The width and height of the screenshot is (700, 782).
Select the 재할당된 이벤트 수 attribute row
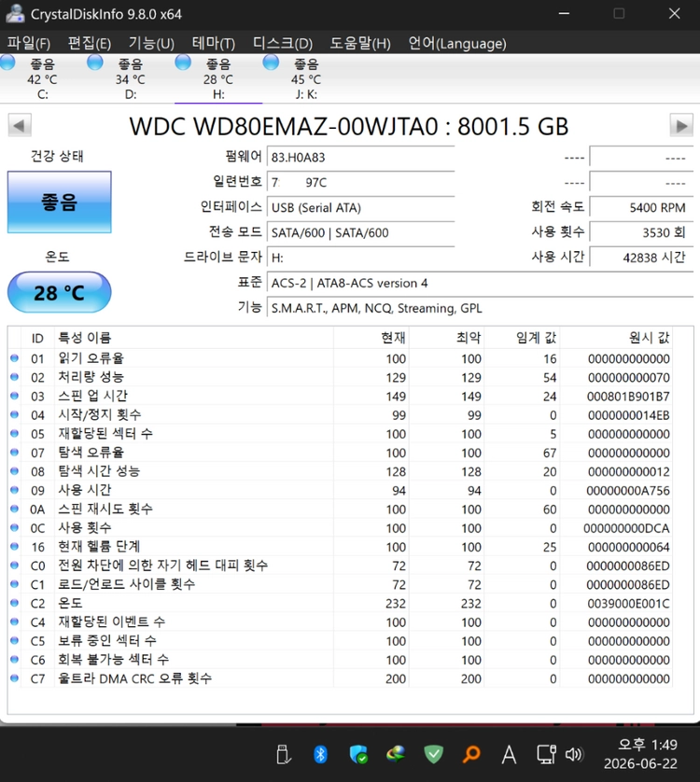[341, 621]
